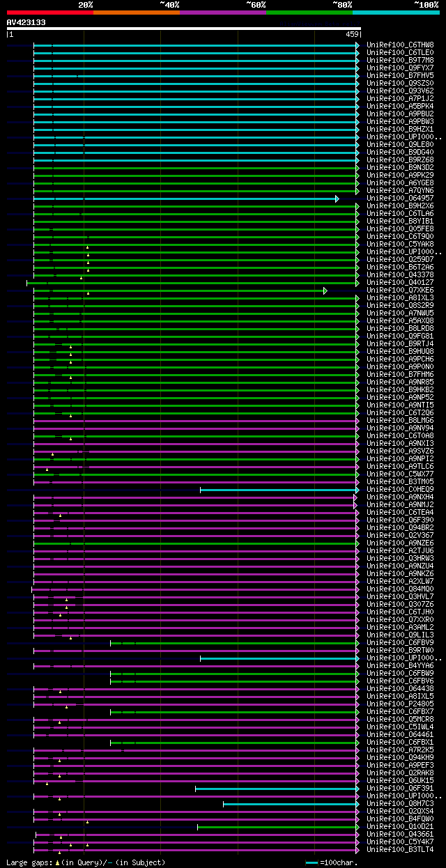Select the UniRef100_Q84MQ0 label
Viewport: 446px width, 868px height.
(400, 589)
